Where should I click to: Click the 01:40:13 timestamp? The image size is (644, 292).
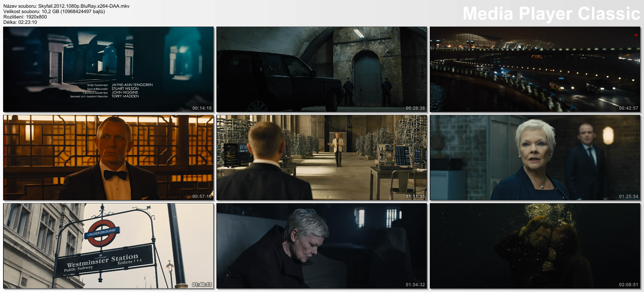(x=202, y=285)
